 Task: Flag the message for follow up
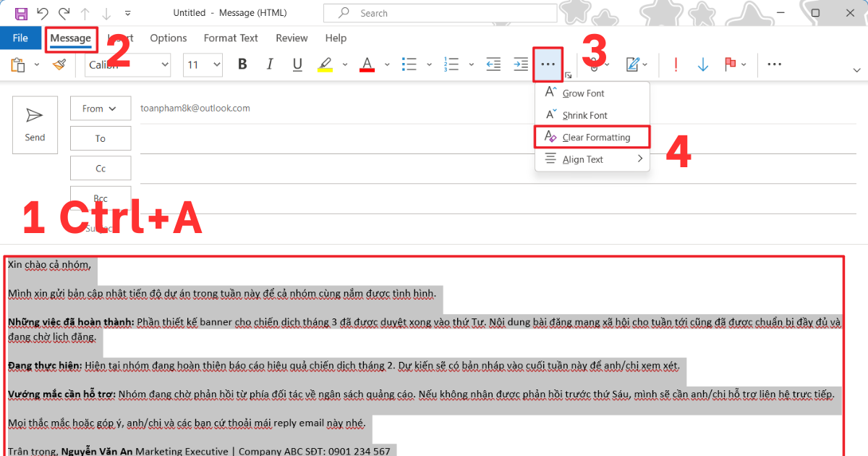pos(731,64)
